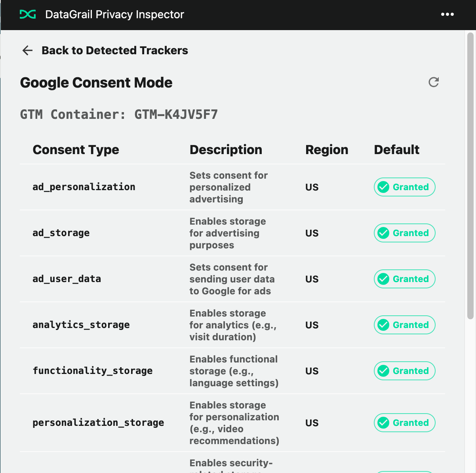Viewport: 476px width, 473px height.
Task: Click the back arrow icon
Action: point(27,50)
